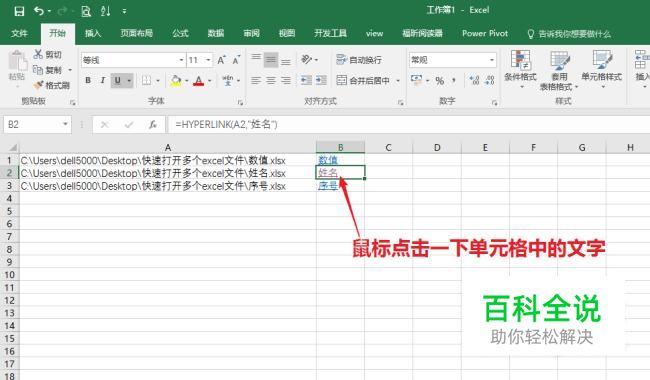Increase indent icon
This screenshot has width=650, height=380.
(x=321, y=80)
